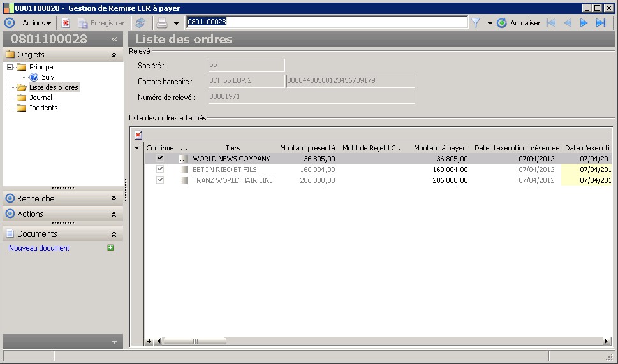This screenshot has height=364, width=618.
Task: Open the Actions menu in toolbar
Action: [x=36, y=23]
